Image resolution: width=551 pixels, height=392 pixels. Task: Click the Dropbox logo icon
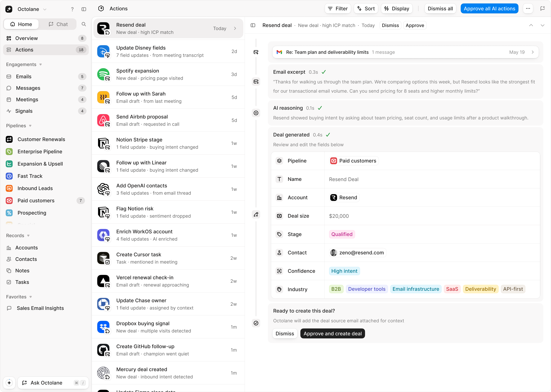(x=103, y=327)
